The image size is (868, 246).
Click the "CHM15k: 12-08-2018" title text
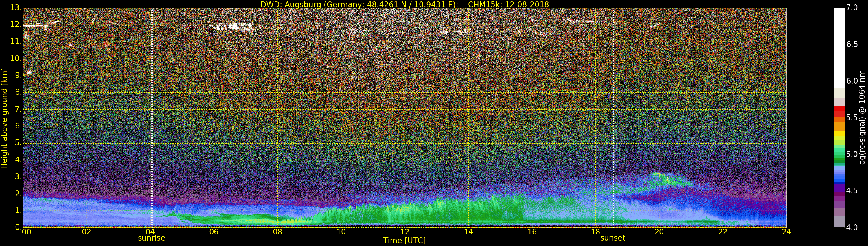point(508,4)
